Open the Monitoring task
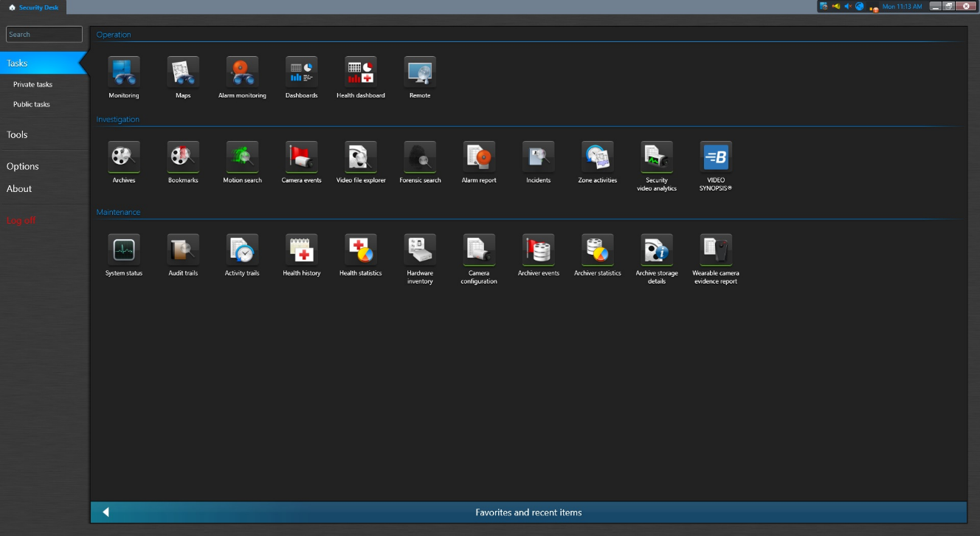Viewport: 980px width, 536px height. (124, 78)
